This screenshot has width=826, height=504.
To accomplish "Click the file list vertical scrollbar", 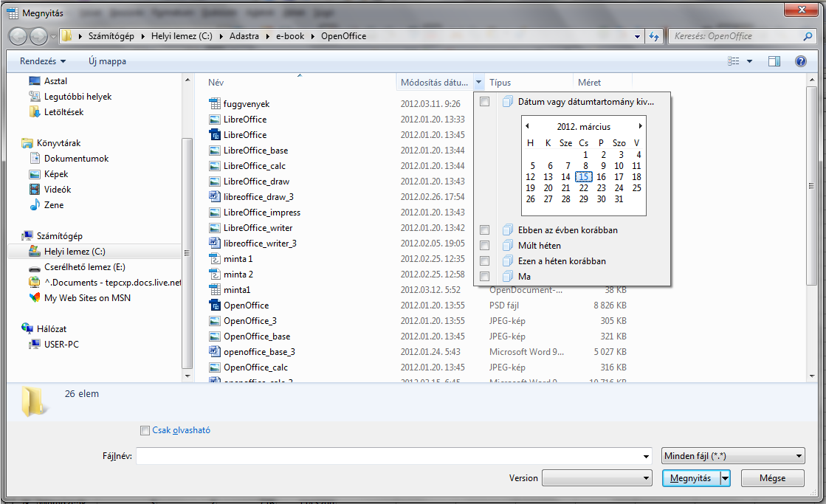I will pos(811,185).
